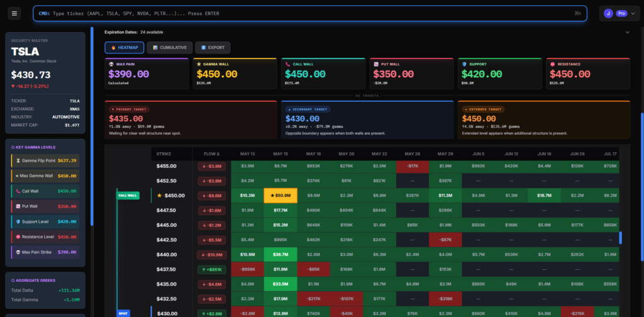Switch to the Cumulative view tab
The width and height of the screenshot is (644, 317).
point(170,48)
